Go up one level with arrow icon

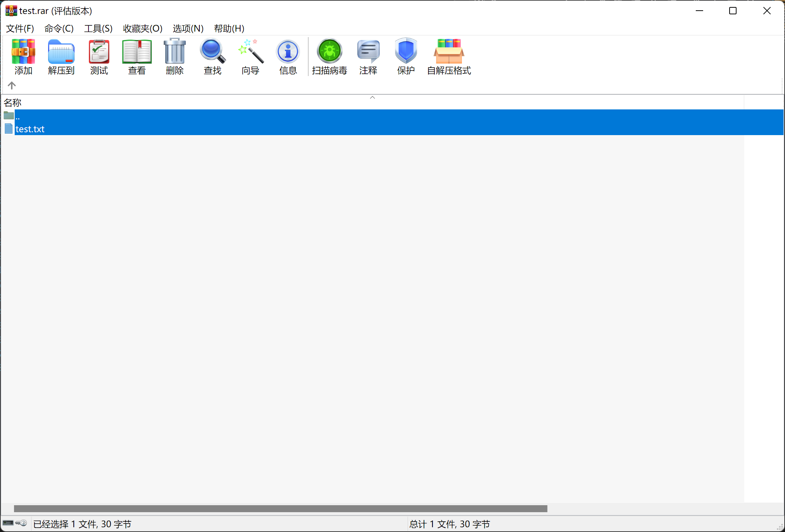click(x=12, y=86)
